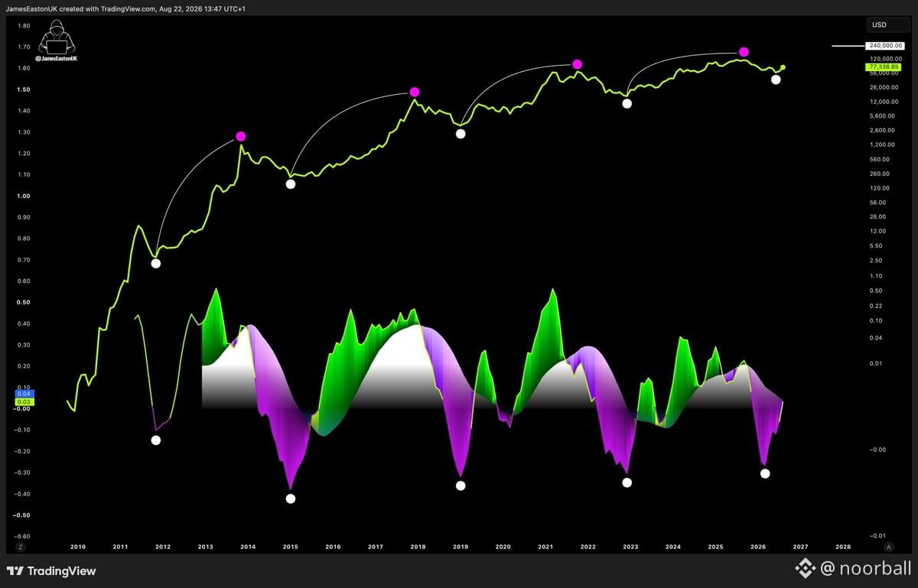Click the 2028 year label on time axis
The image size is (918, 588).
(843, 547)
